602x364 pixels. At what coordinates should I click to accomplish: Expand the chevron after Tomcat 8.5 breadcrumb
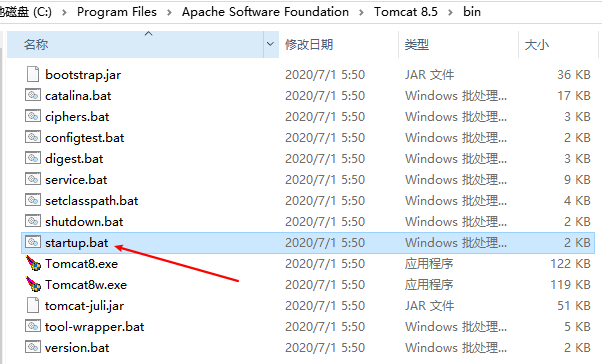point(450,12)
